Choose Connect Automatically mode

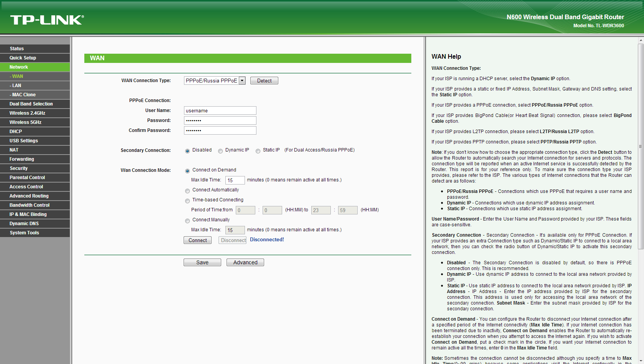point(187,191)
